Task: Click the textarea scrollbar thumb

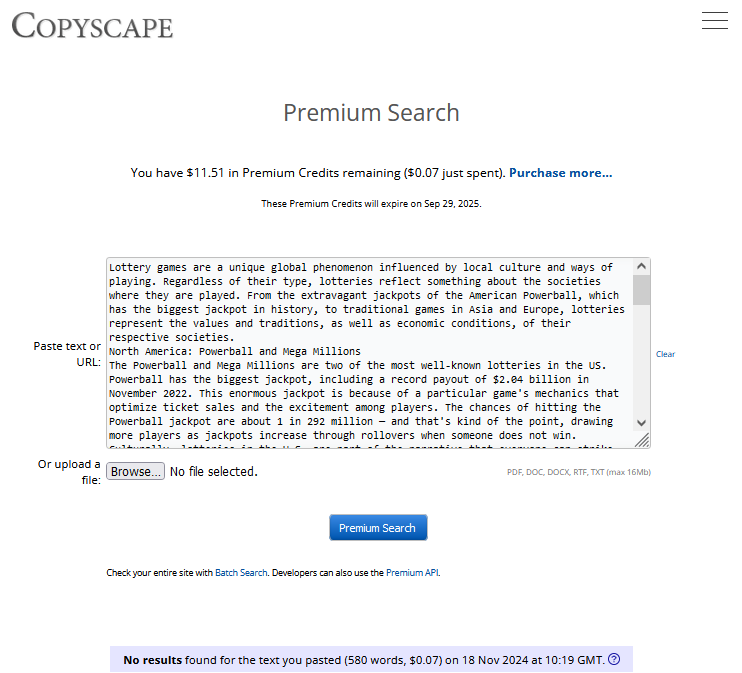Action: click(641, 289)
